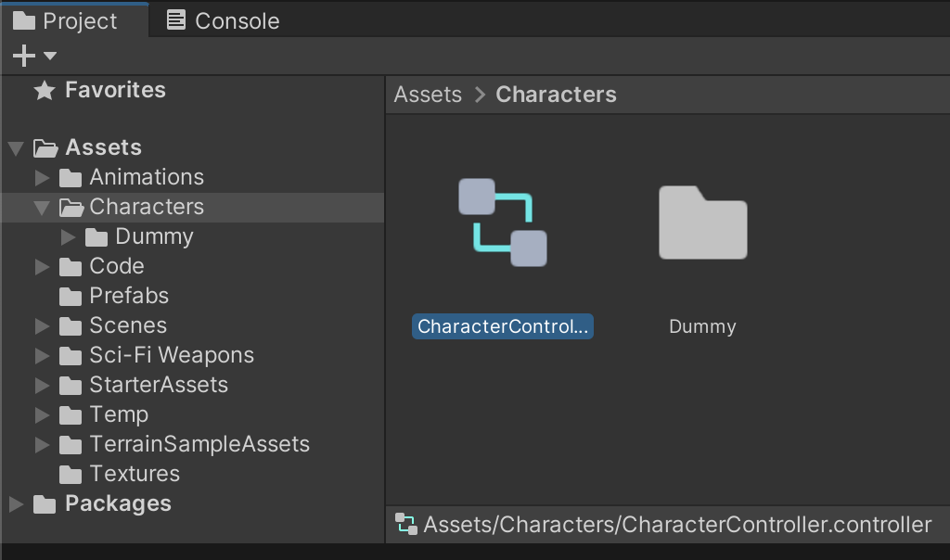Collapse the Characters folder arrow
The height and width of the screenshot is (560, 950).
[42, 208]
